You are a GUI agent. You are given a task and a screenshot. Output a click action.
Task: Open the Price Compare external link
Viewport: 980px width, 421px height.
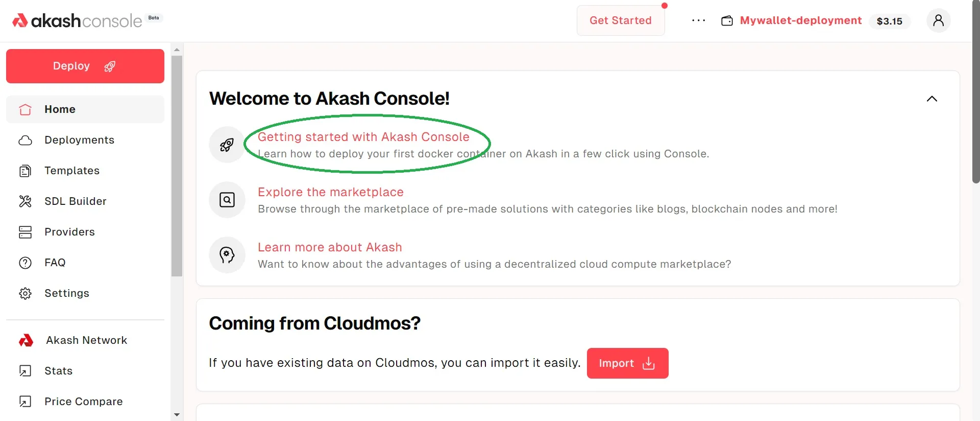pyautogui.click(x=83, y=402)
